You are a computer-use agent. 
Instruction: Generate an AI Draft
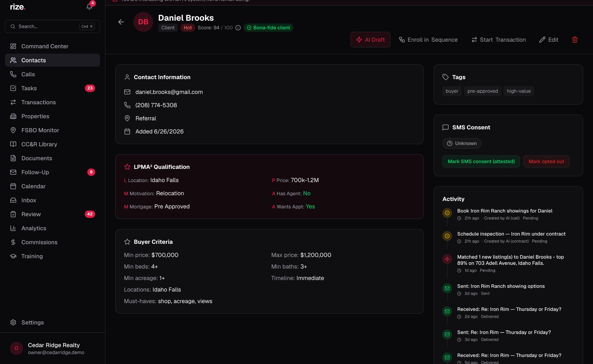pos(370,40)
